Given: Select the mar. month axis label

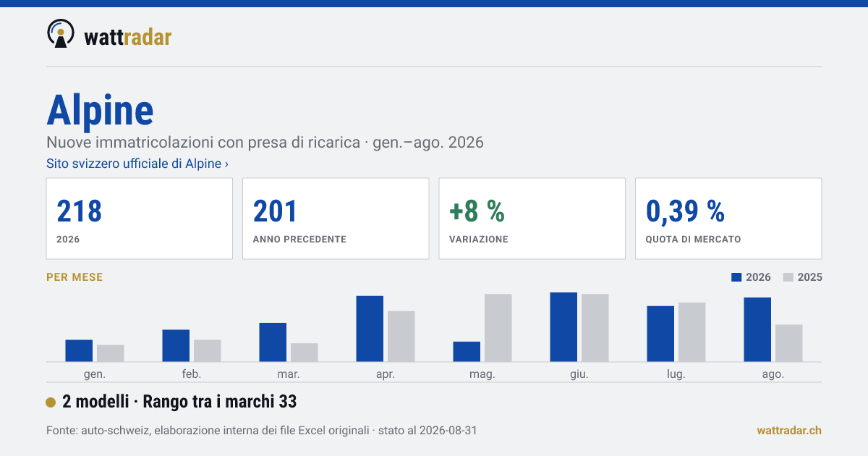Looking at the screenshot, I should [289, 374].
